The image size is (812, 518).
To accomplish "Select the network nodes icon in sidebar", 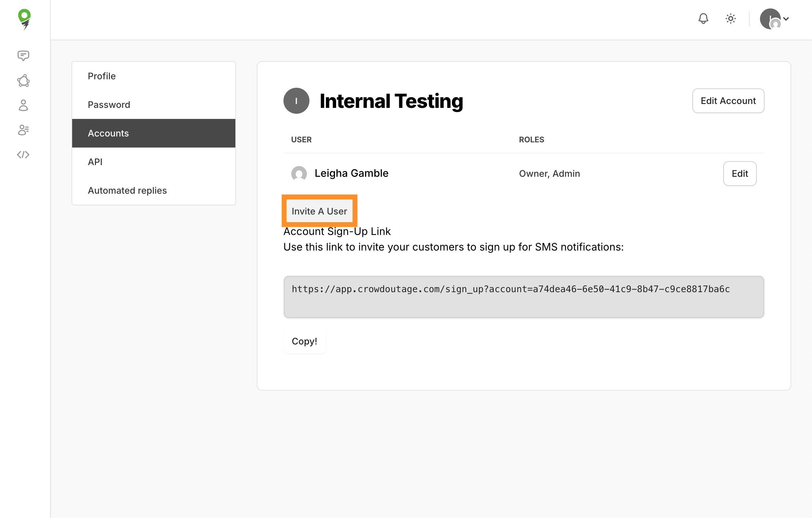I will click(x=23, y=81).
